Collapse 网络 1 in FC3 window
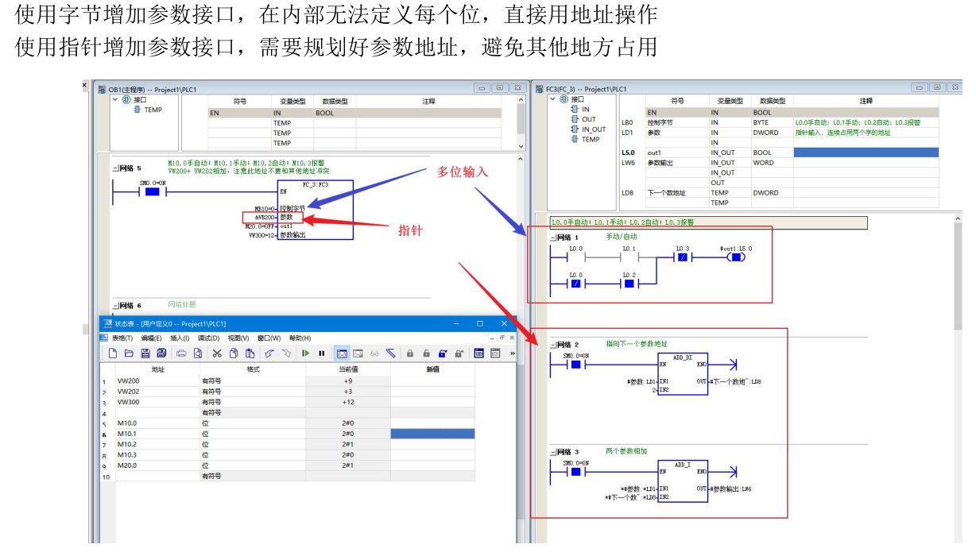 point(552,238)
